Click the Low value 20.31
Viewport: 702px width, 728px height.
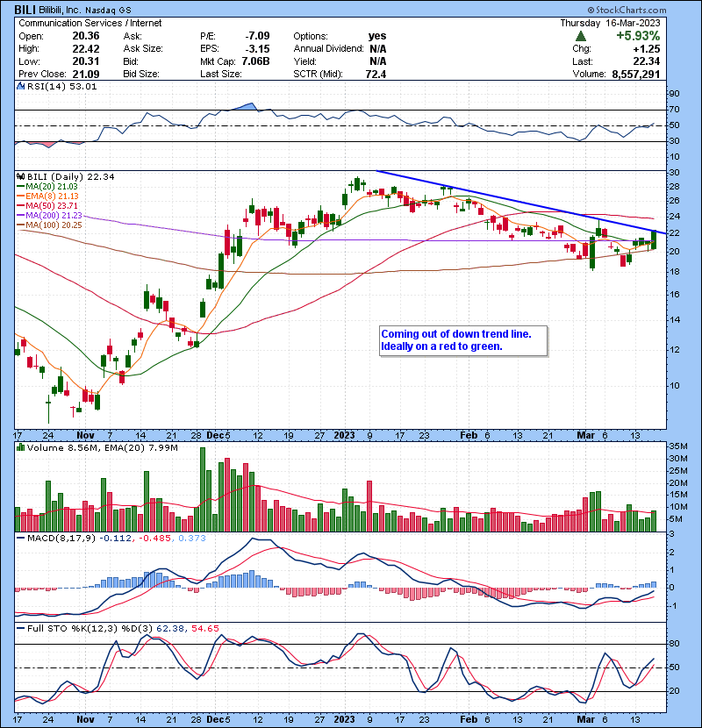pyautogui.click(x=86, y=61)
